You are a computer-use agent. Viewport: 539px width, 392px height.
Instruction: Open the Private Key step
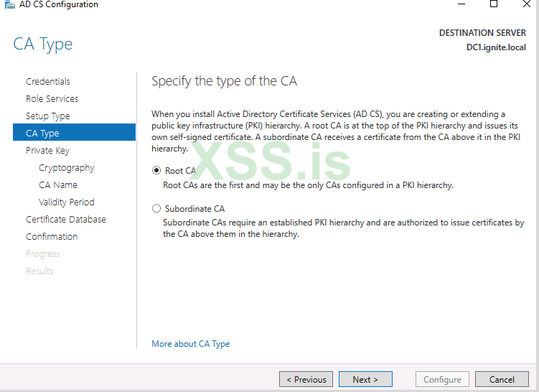pos(48,151)
